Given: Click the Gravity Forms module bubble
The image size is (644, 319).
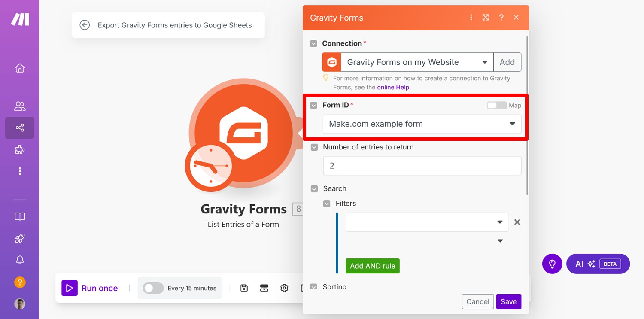Looking at the screenshot, I should [x=243, y=134].
